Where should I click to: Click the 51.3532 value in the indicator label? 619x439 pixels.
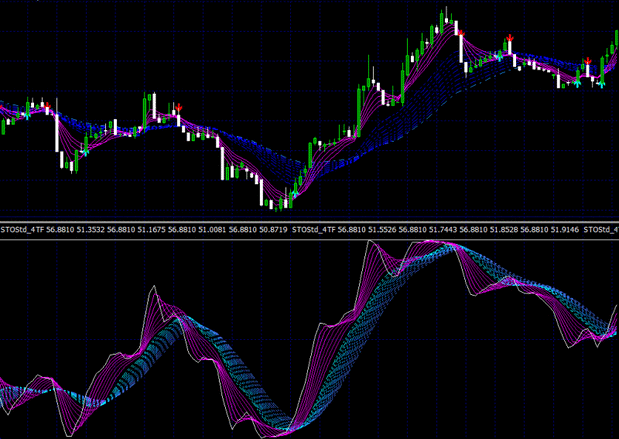91,230
